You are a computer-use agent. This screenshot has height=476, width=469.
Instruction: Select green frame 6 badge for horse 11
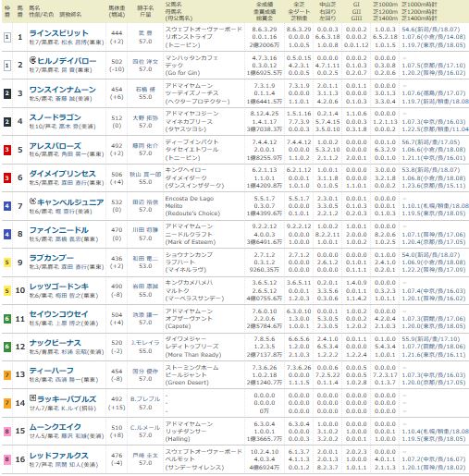pos(7,319)
